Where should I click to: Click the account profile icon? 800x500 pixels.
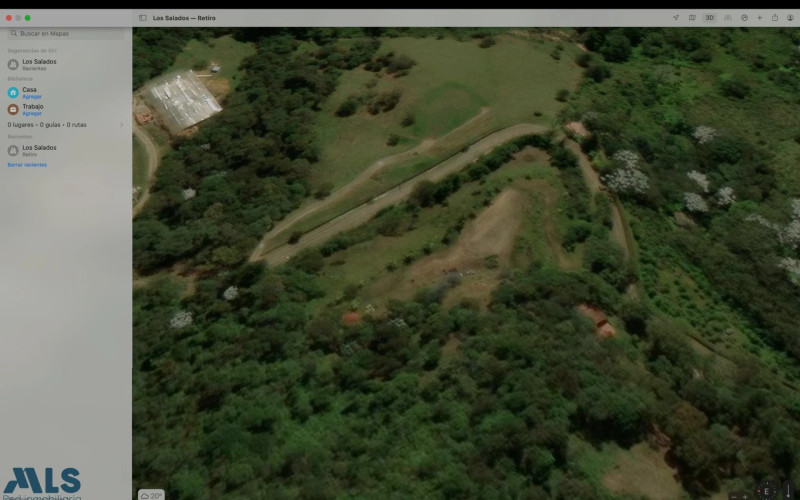[x=790, y=17]
